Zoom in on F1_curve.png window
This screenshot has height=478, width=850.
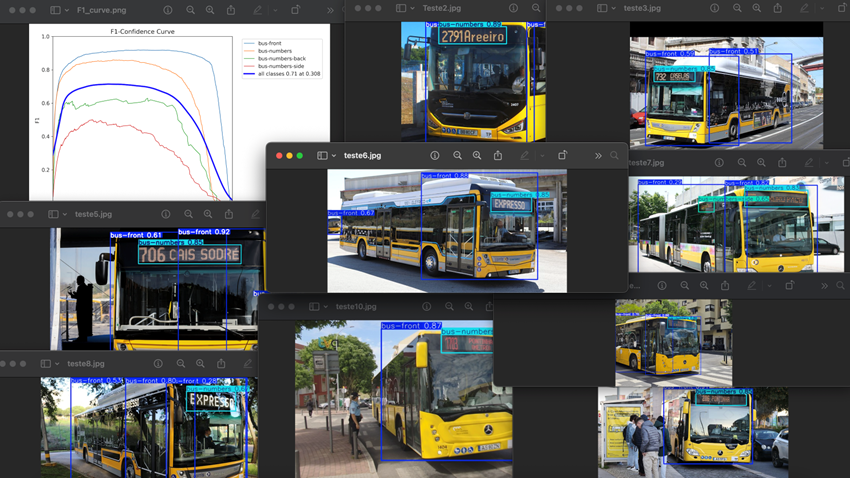coord(210,10)
